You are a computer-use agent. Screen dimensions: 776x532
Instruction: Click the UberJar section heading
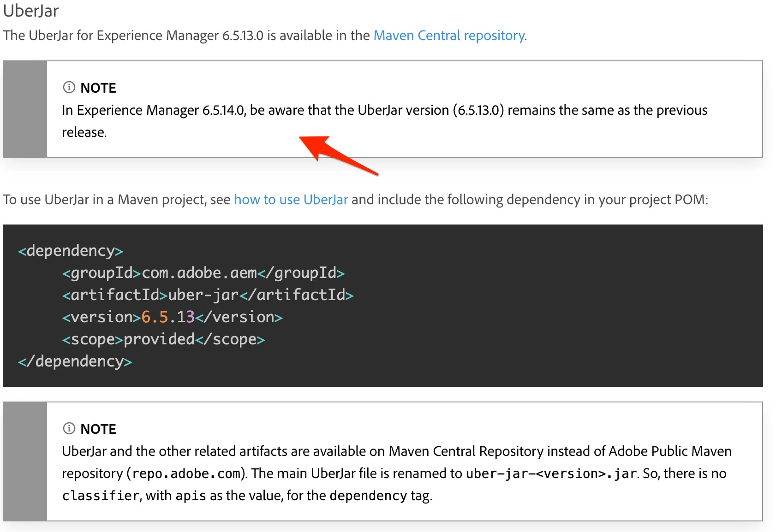(x=31, y=11)
